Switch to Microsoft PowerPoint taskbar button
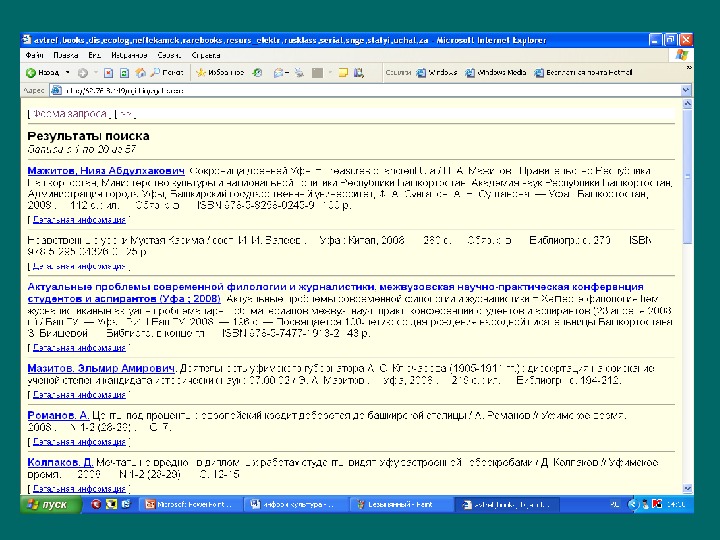Viewport: 720px width, 540px height. click(x=190, y=504)
